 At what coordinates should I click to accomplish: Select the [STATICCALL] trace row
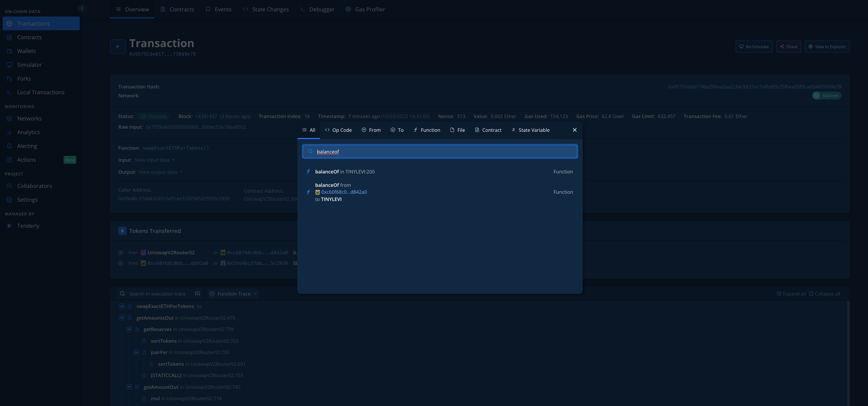(x=197, y=375)
